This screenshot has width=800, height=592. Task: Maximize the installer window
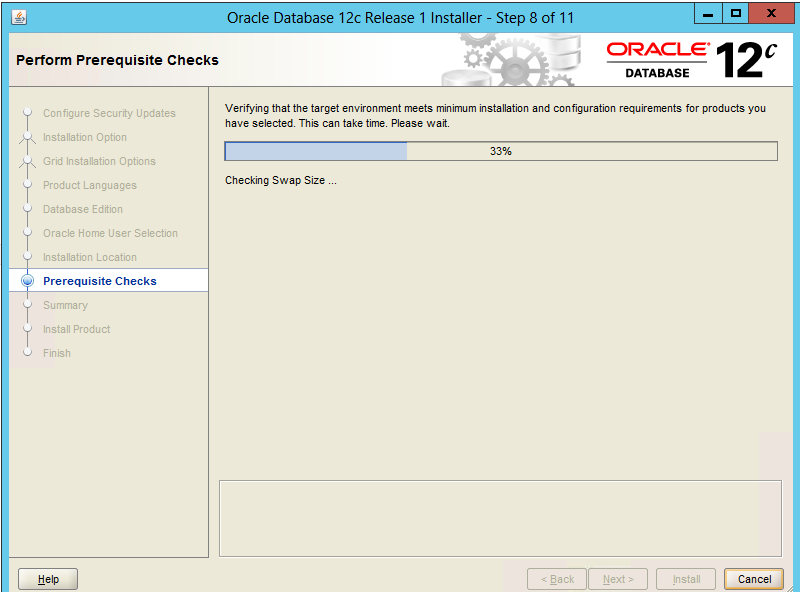coord(736,15)
